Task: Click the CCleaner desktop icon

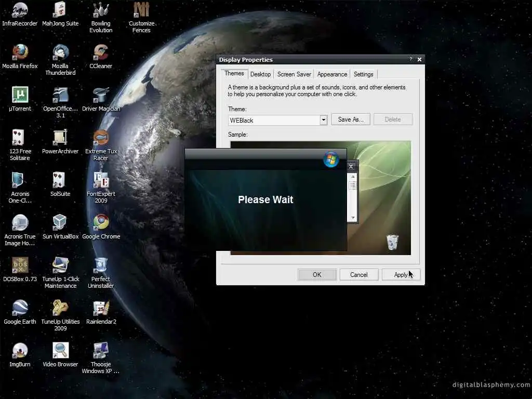Action: (x=101, y=57)
